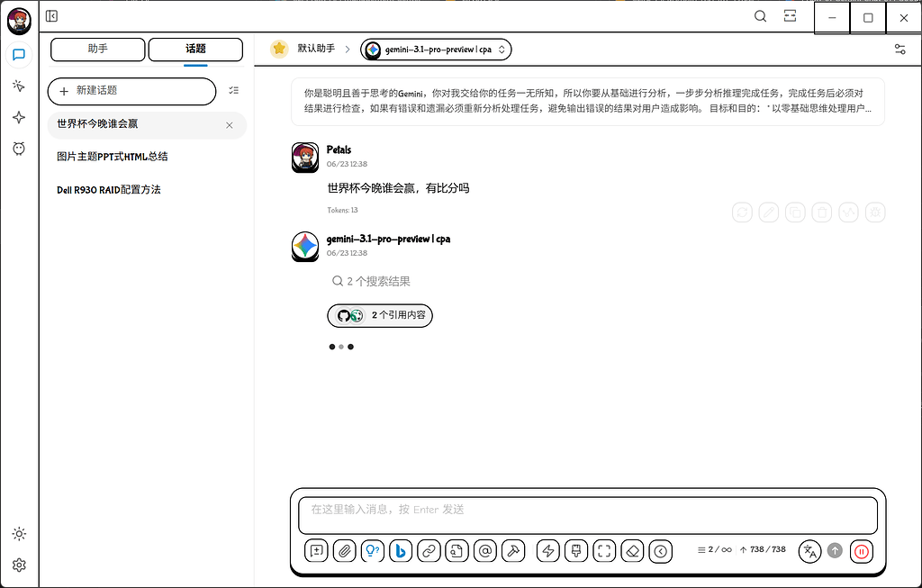The image size is (922, 588).
Task: Open the gemini-3.1-pro-preview model dropdown
Action: [436, 50]
